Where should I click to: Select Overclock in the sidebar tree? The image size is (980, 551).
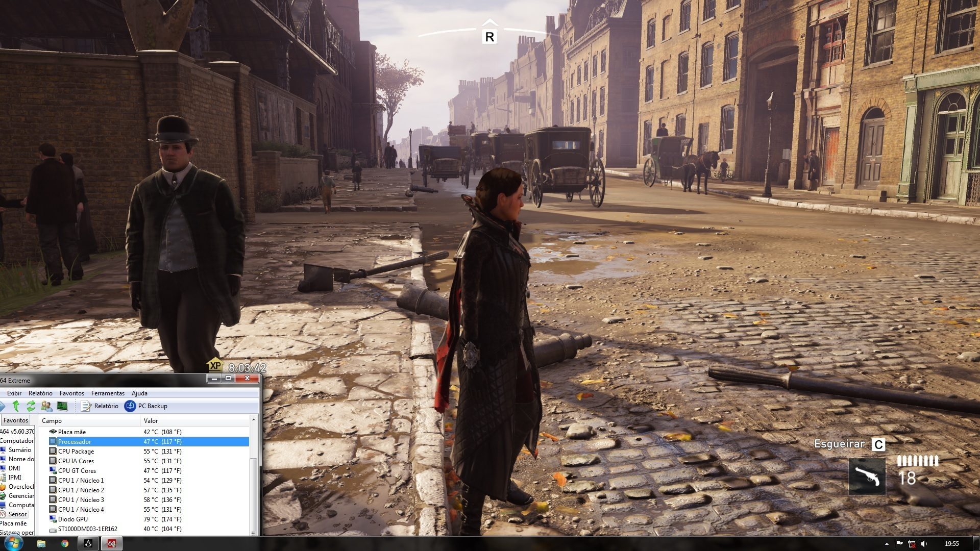17,487
